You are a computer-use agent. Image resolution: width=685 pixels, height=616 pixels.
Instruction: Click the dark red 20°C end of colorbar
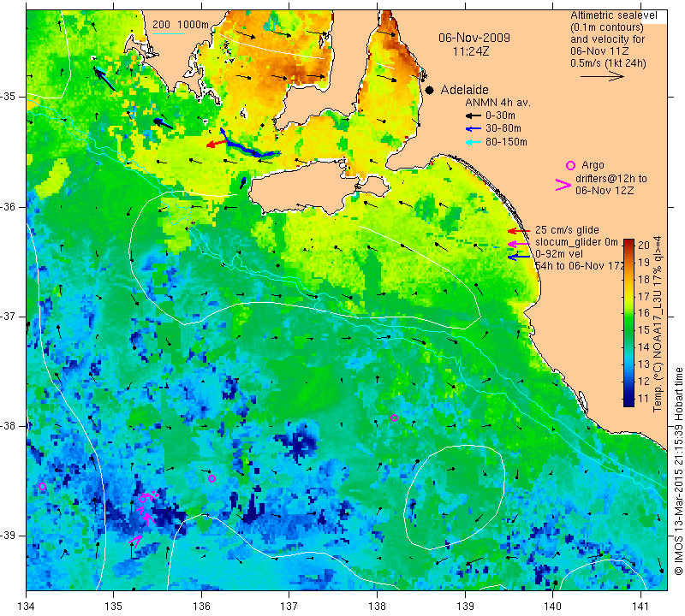(x=628, y=242)
